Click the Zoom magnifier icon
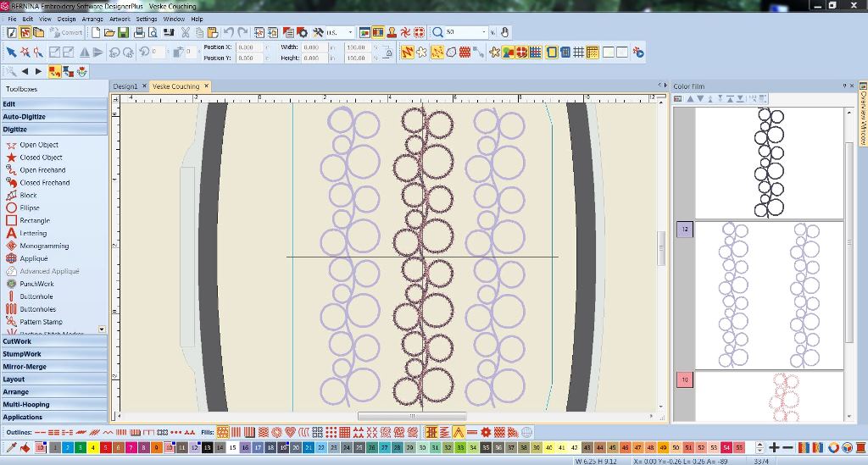This screenshot has height=465, width=868. [438, 33]
